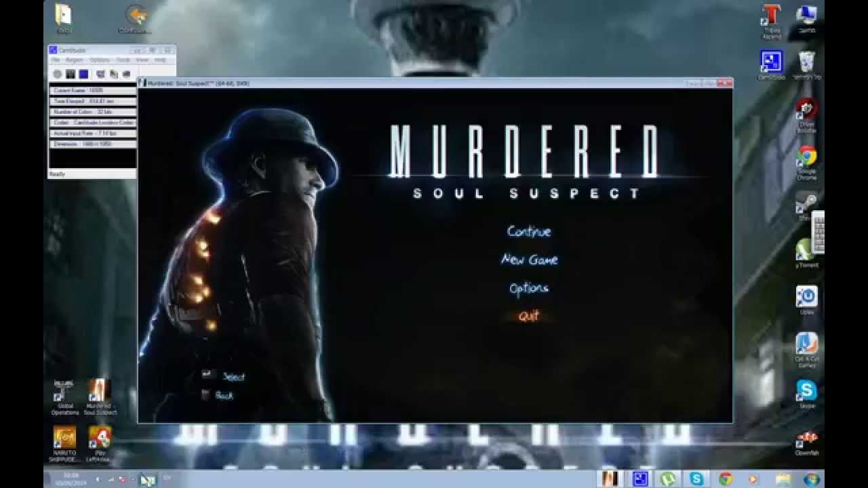
Task: Start a New Game
Action: click(530, 260)
